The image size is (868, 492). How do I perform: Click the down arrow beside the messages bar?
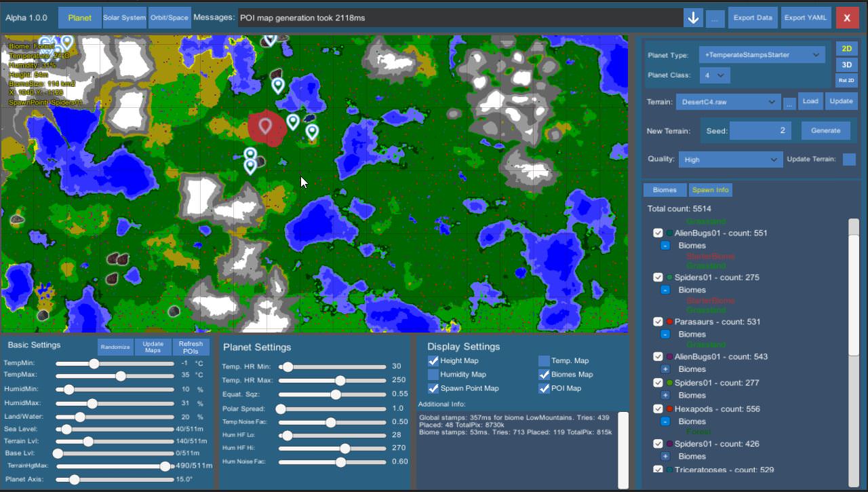click(x=693, y=18)
